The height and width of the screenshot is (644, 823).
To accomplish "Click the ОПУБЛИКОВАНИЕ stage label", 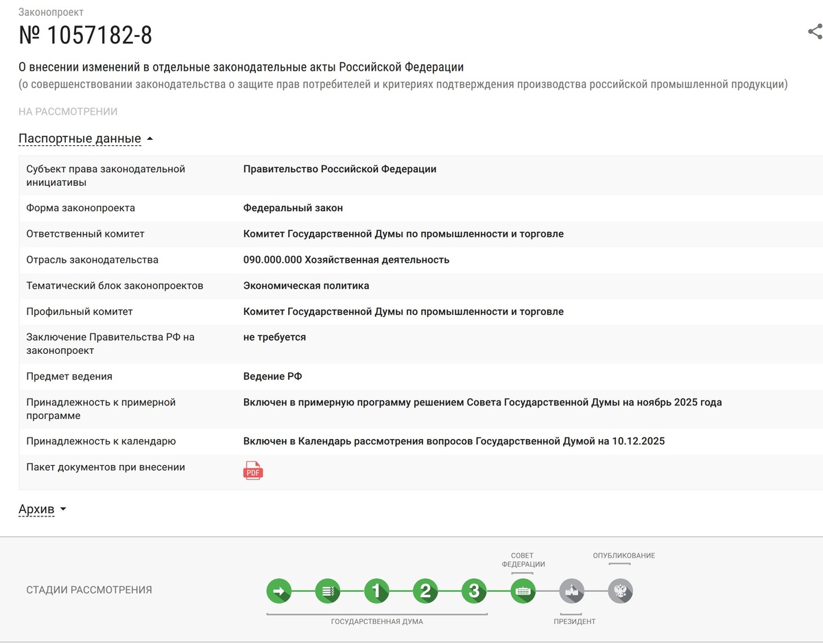I will tap(624, 556).
